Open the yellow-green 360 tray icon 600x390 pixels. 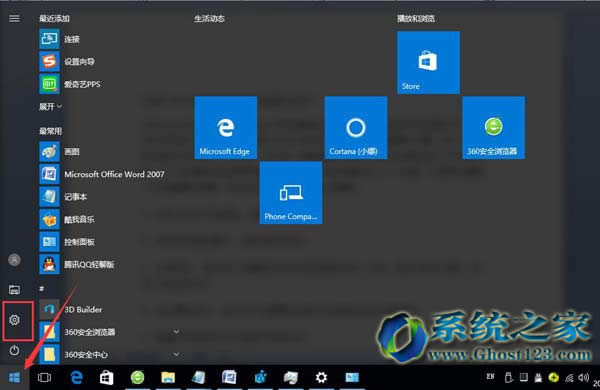point(553,378)
